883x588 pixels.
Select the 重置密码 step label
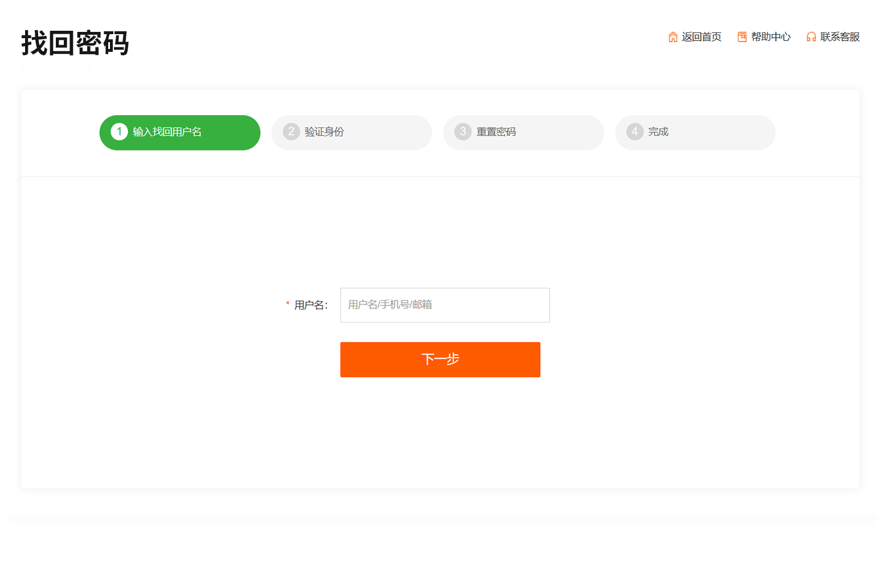coord(496,132)
